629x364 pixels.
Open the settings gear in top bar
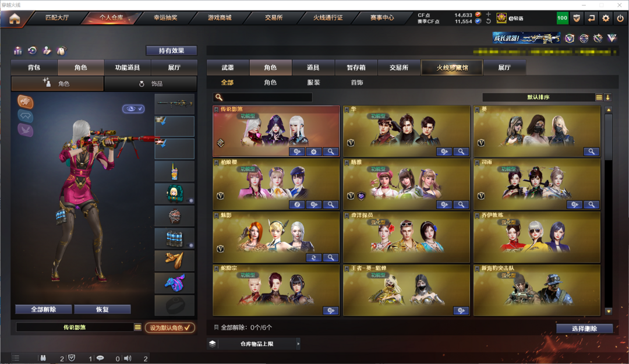[606, 18]
